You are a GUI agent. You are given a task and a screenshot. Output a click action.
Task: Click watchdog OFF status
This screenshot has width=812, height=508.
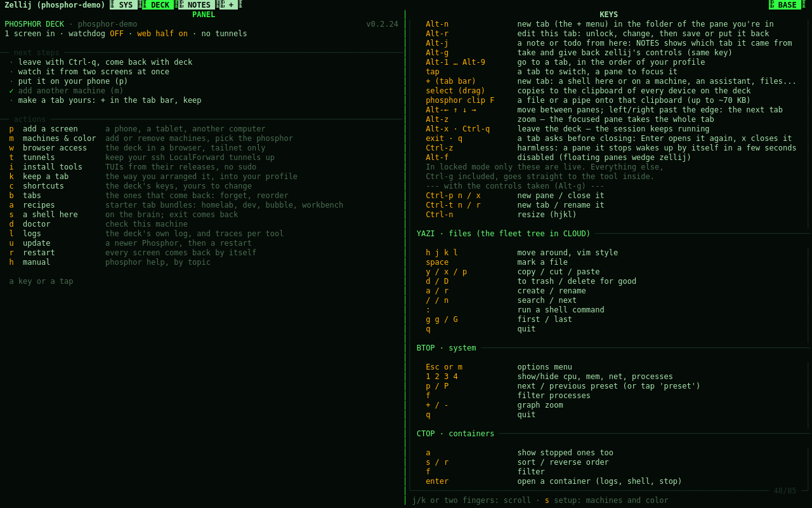tap(96, 34)
